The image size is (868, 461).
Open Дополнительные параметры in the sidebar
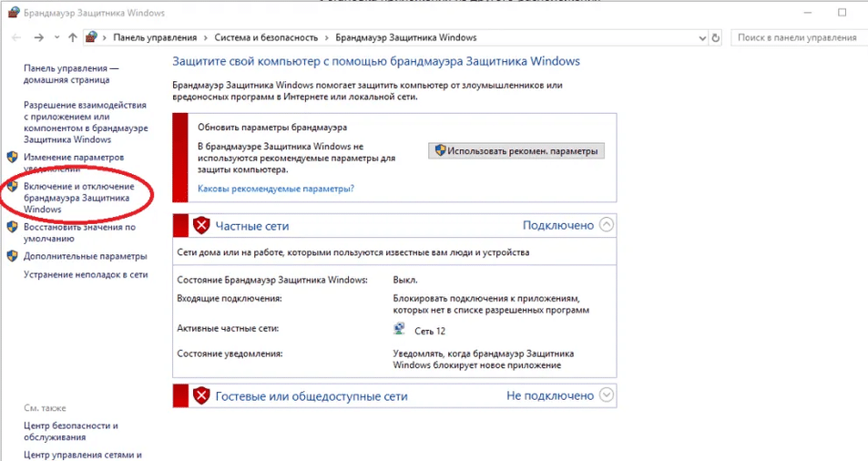point(85,256)
